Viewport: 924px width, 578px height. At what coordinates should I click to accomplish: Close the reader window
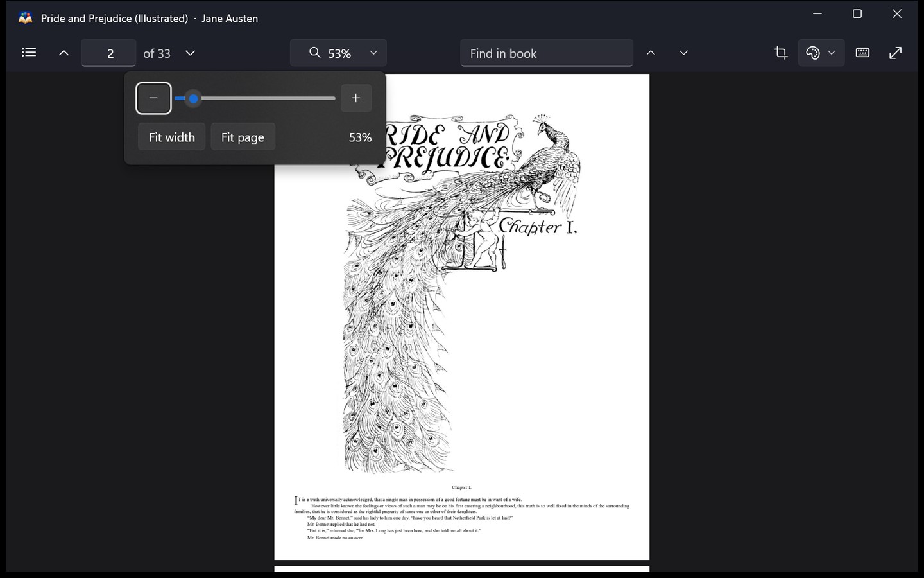897,13
